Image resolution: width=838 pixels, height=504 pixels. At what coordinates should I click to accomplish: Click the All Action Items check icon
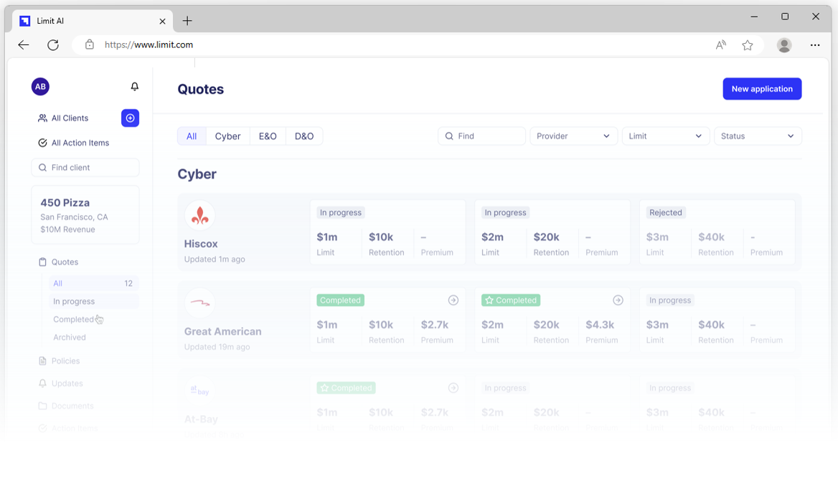tap(43, 143)
